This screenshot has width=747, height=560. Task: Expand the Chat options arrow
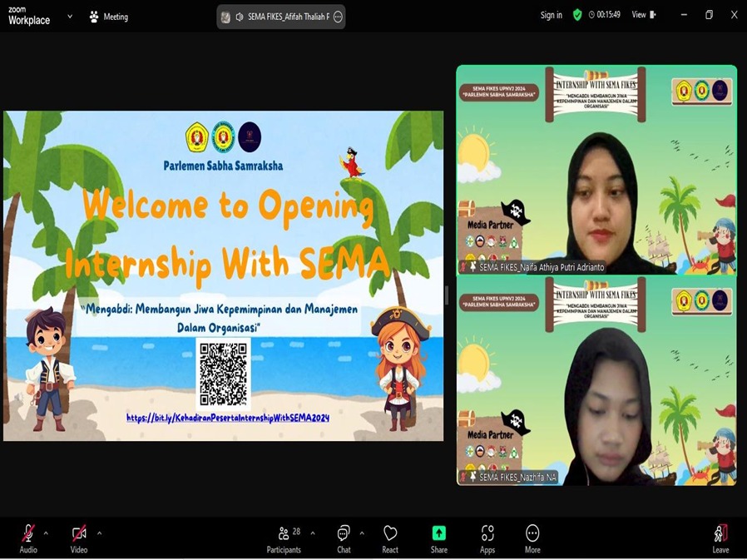pos(362,533)
